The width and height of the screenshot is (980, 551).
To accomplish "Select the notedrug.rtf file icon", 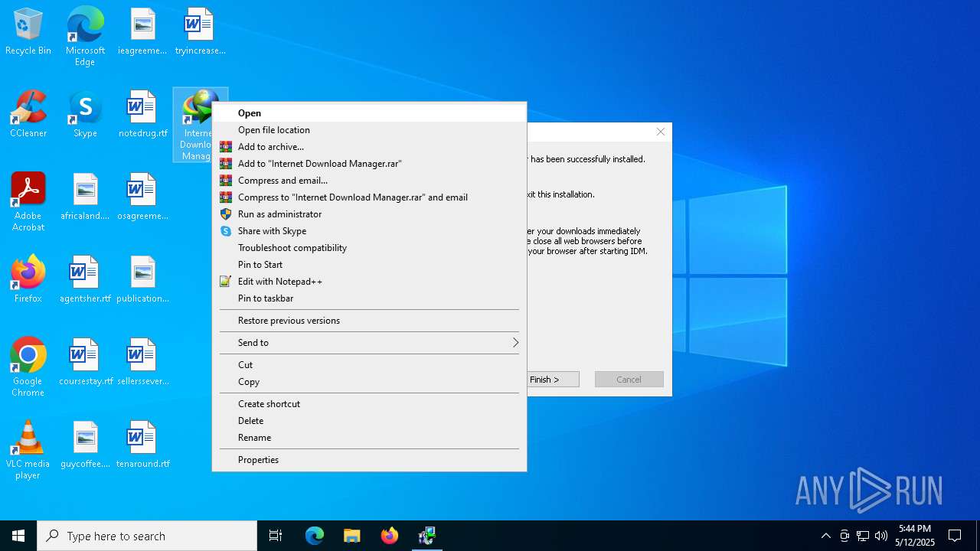I will [142, 115].
